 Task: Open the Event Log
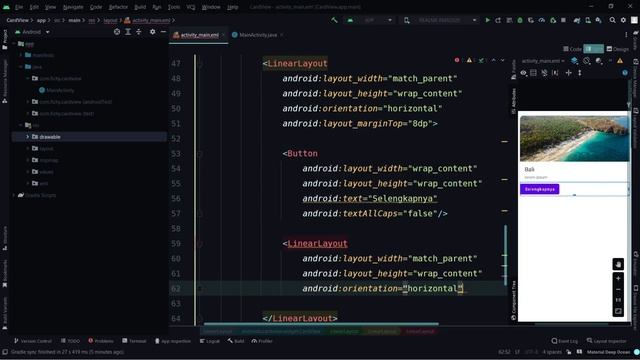(564, 341)
